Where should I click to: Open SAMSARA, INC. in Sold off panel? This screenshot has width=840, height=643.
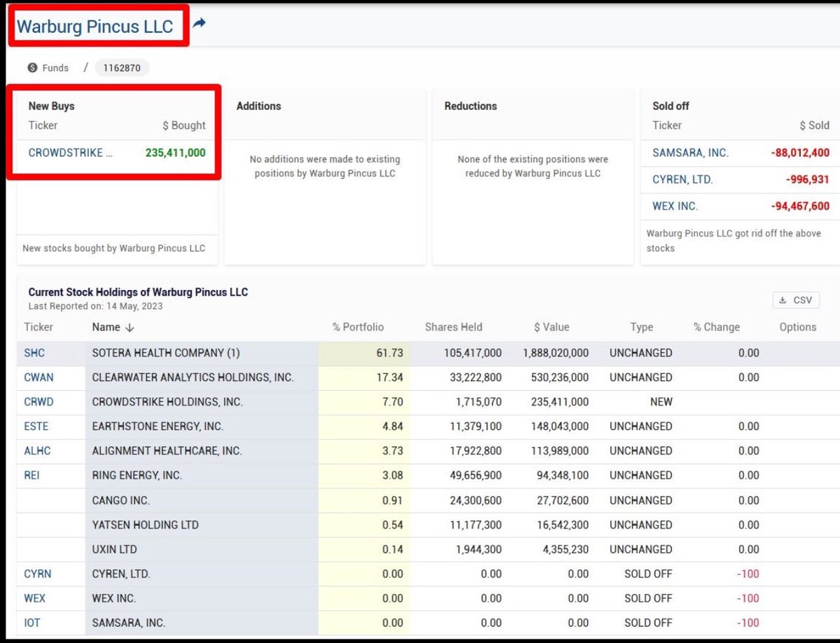click(x=690, y=153)
